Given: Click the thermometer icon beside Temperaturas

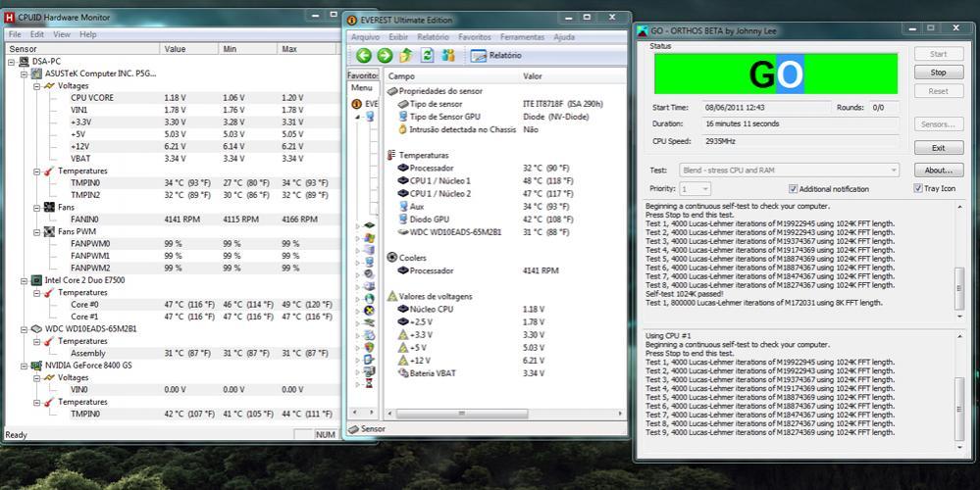Looking at the screenshot, I should 391,155.
